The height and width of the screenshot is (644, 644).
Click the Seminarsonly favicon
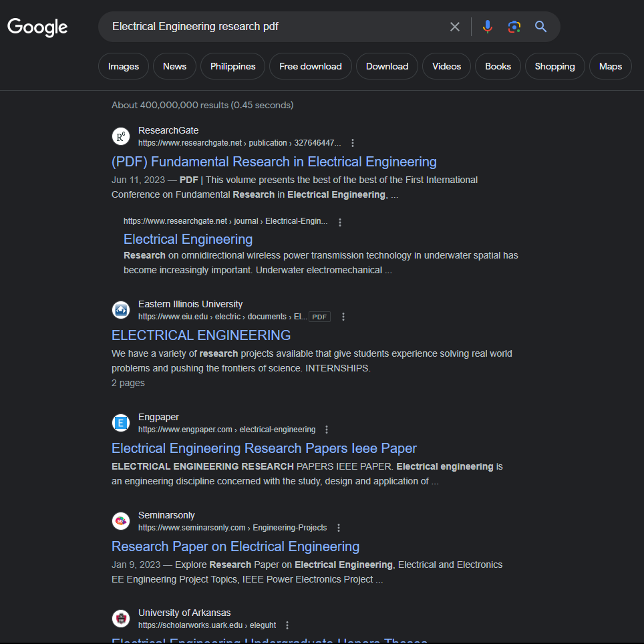point(121,521)
